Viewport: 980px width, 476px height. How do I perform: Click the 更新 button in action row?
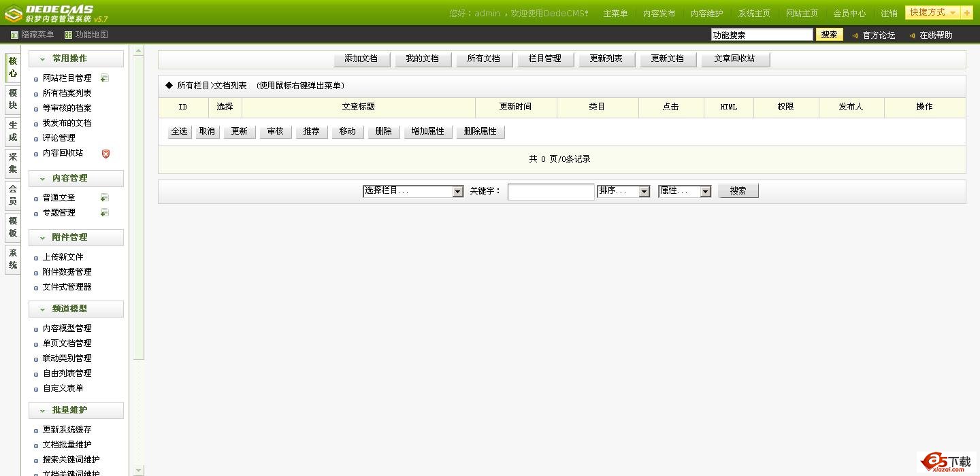coord(240,132)
